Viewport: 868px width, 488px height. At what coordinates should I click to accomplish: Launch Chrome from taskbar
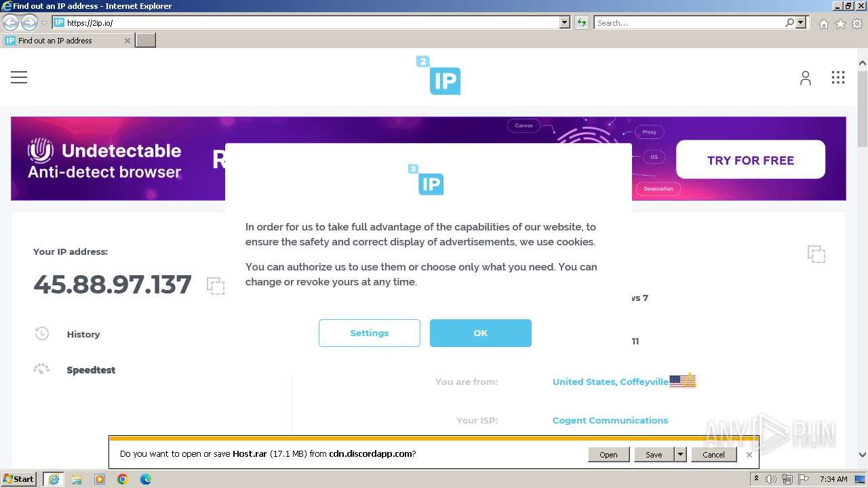pyautogui.click(x=123, y=479)
